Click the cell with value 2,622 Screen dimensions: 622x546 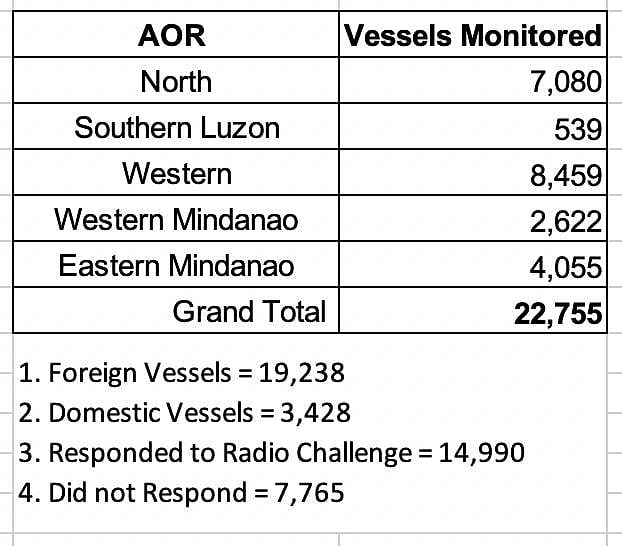coord(472,219)
